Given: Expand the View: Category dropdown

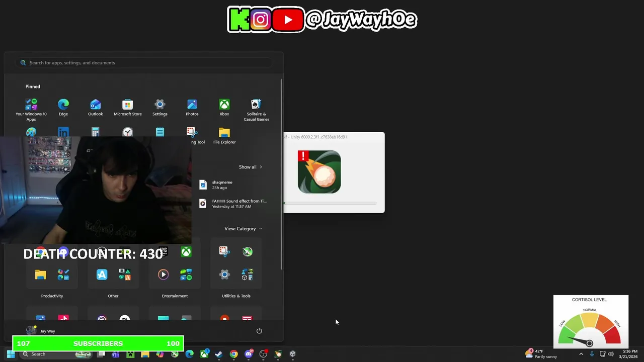Looking at the screenshot, I should [243, 229].
